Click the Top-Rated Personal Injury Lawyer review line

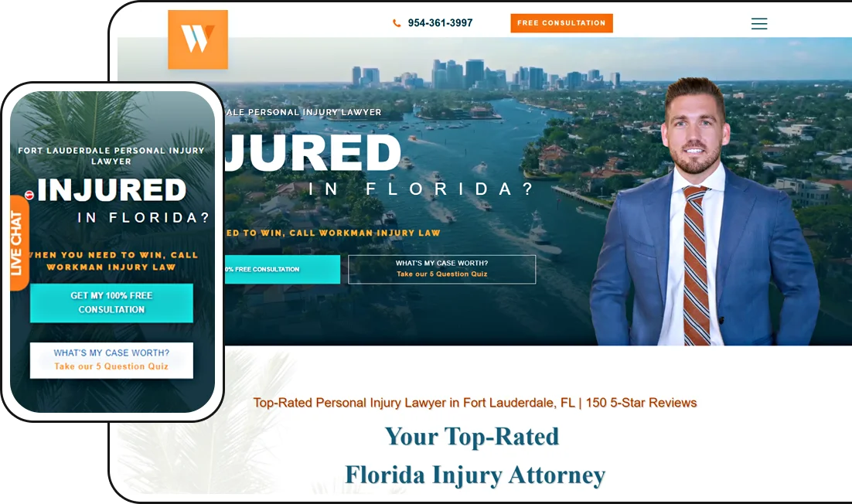click(475, 403)
